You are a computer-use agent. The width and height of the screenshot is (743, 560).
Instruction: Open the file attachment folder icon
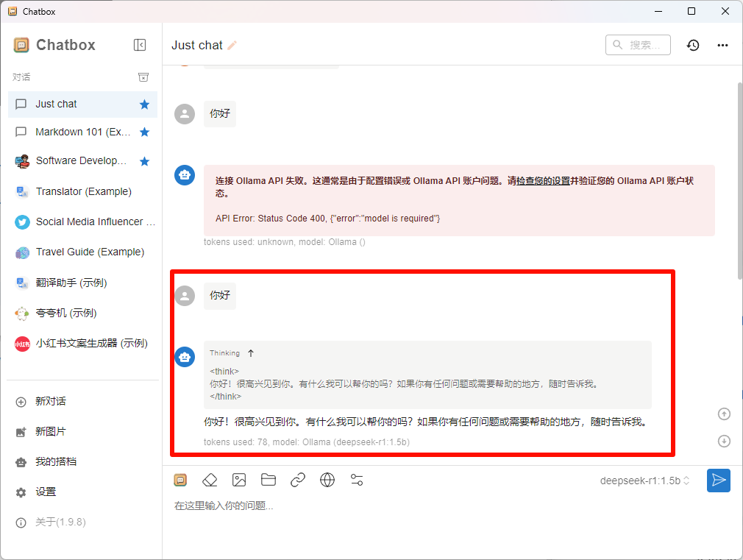tap(268, 479)
